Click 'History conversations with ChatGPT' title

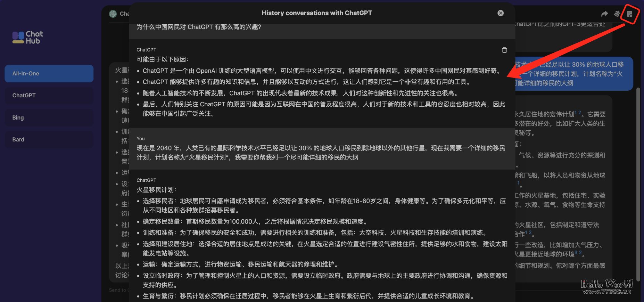pyautogui.click(x=317, y=13)
